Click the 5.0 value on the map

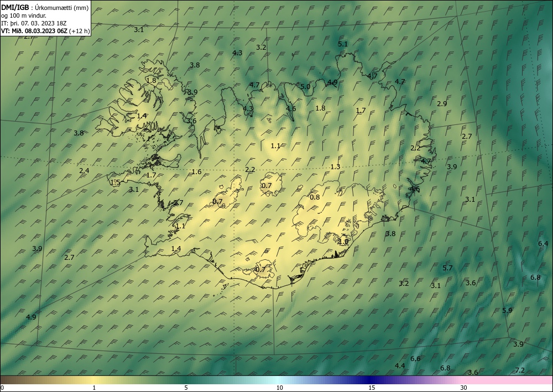305,87
